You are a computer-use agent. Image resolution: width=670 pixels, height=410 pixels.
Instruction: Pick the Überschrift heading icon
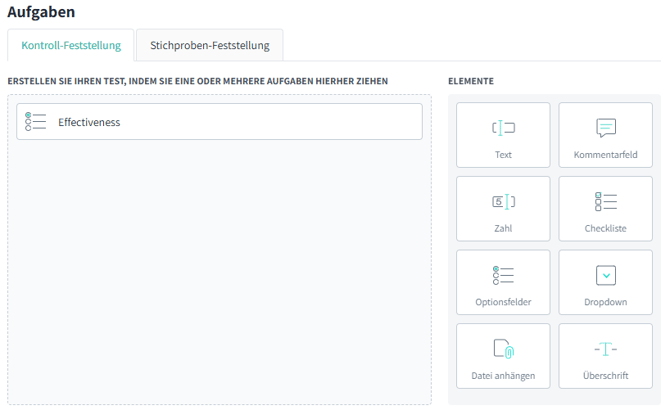605,349
